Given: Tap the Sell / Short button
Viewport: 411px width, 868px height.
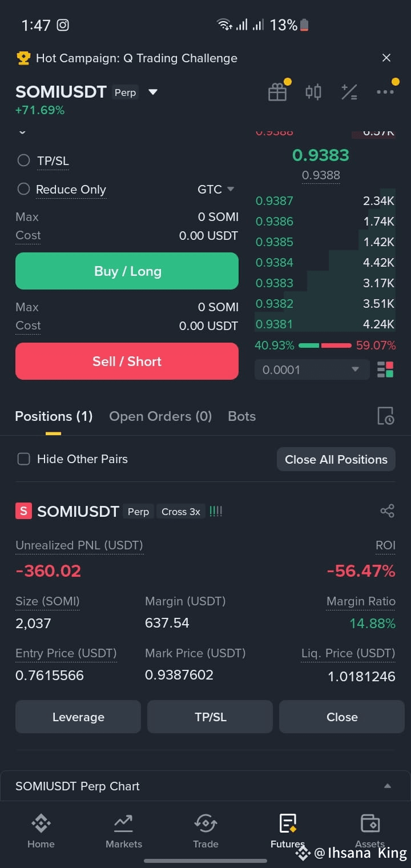Looking at the screenshot, I should [127, 361].
